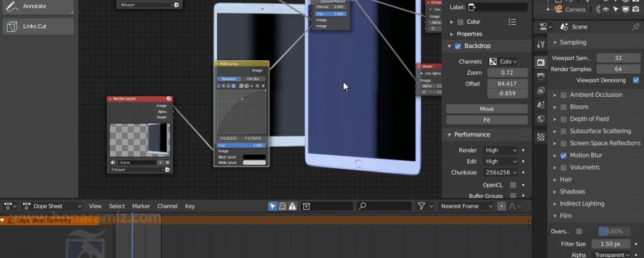Toggle Camera visibility eye in outliner
This screenshot has width=644, height=258.
pyautogui.click(x=605, y=9)
